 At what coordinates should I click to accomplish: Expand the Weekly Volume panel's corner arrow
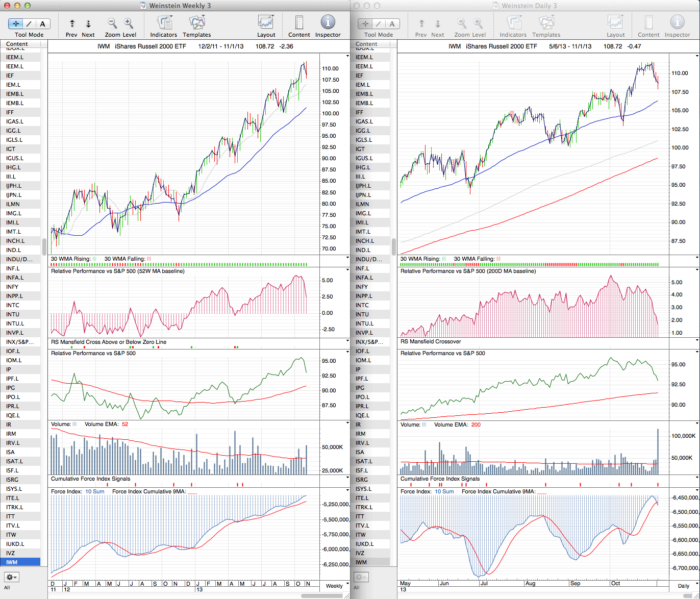pos(347,423)
